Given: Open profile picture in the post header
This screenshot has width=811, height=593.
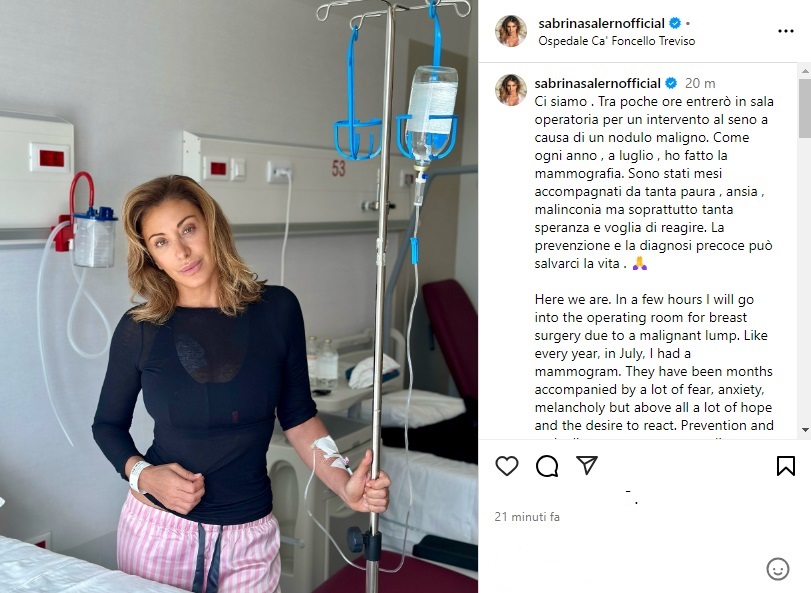Looking at the screenshot, I should 511,31.
